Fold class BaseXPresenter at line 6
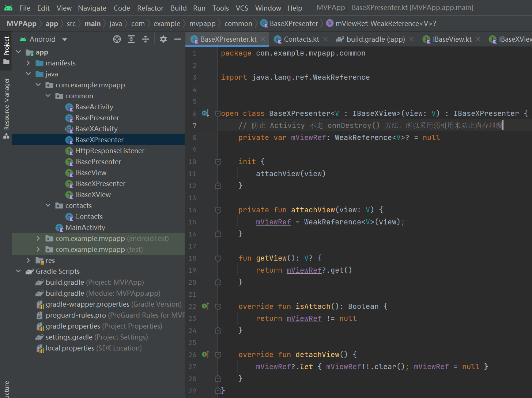Viewport: 532px width, 398px height. click(218, 113)
